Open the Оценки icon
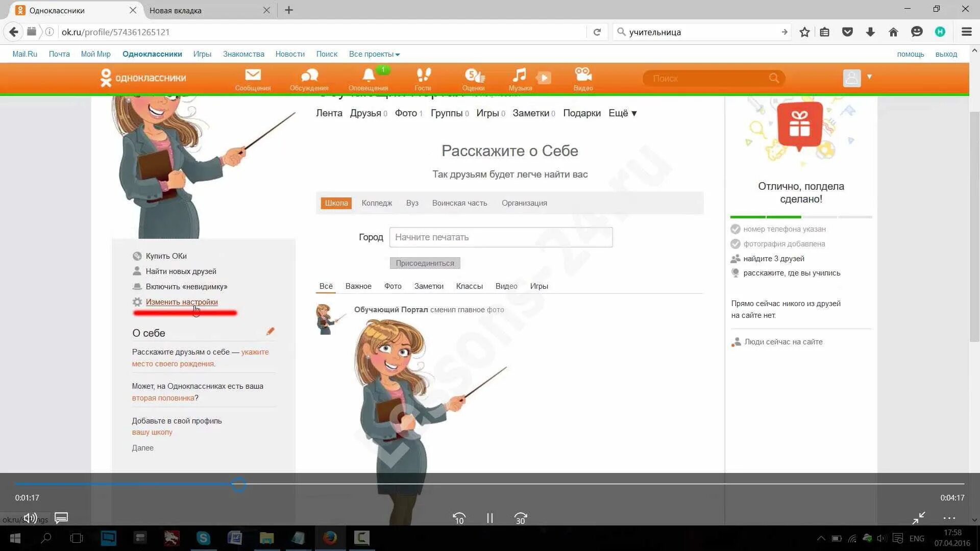The image size is (980, 551). pyautogui.click(x=474, y=76)
